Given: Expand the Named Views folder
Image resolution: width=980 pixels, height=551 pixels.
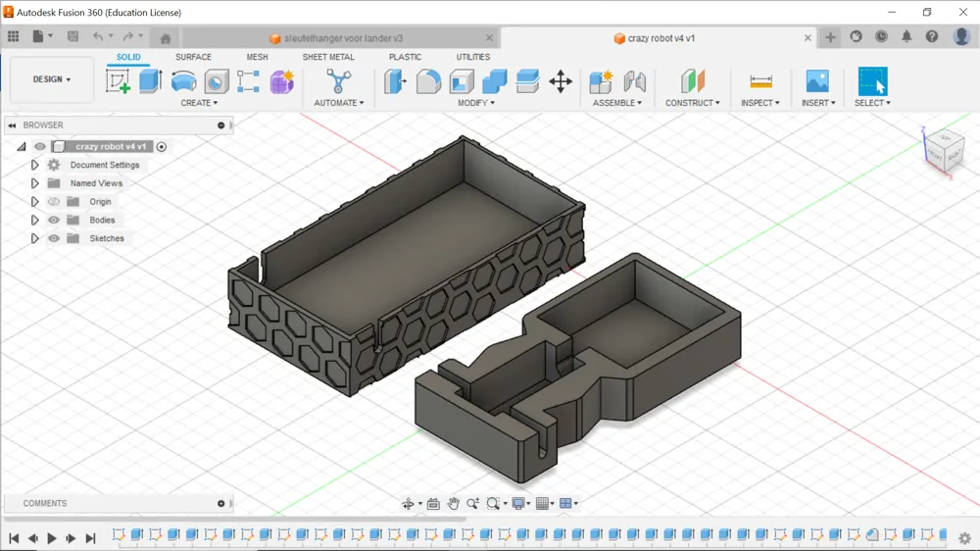Looking at the screenshot, I should [x=35, y=183].
